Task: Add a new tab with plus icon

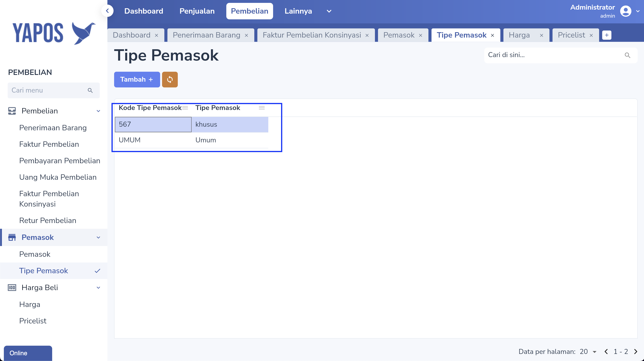Action: (606, 35)
